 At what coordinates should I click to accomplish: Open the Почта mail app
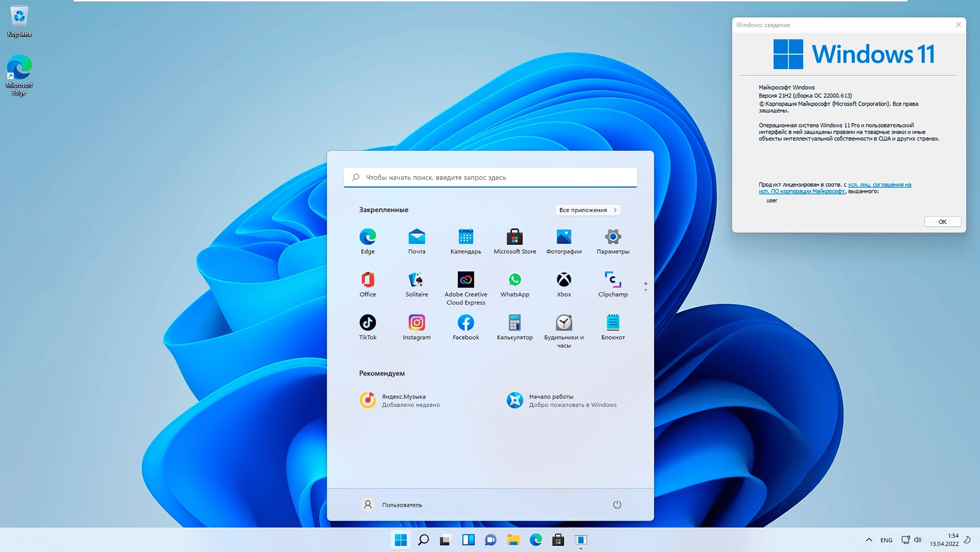point(417,241)
